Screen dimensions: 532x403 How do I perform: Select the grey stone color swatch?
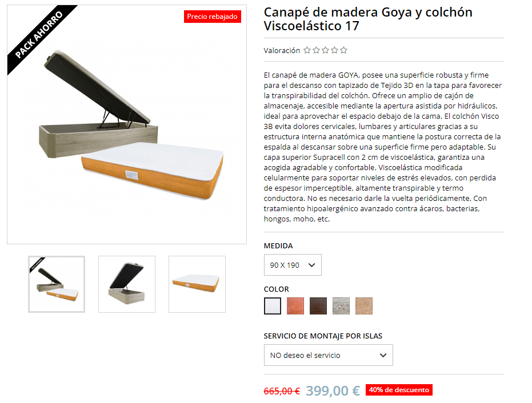click(341, 306)
